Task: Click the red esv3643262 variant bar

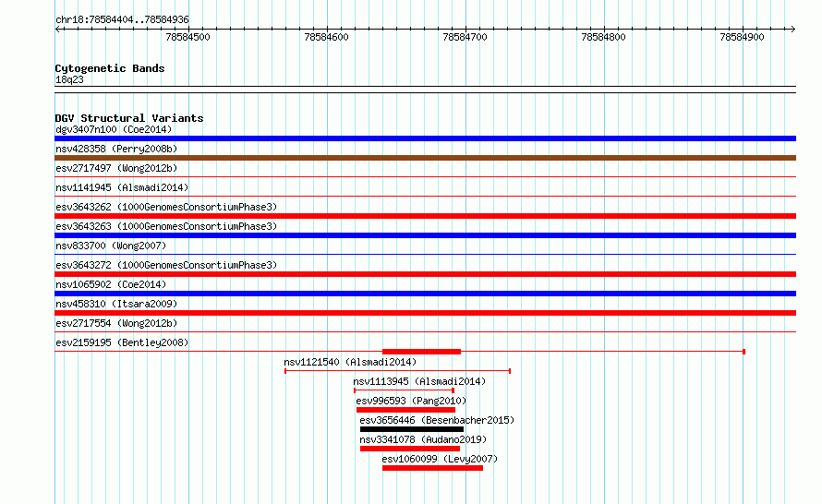Action: (x=425, y=216)
